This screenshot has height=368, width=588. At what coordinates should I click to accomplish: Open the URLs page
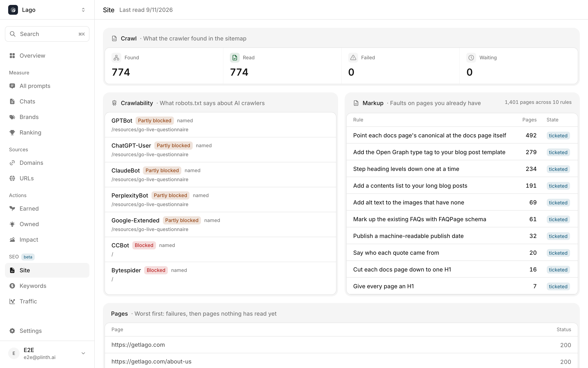[47, 178]
